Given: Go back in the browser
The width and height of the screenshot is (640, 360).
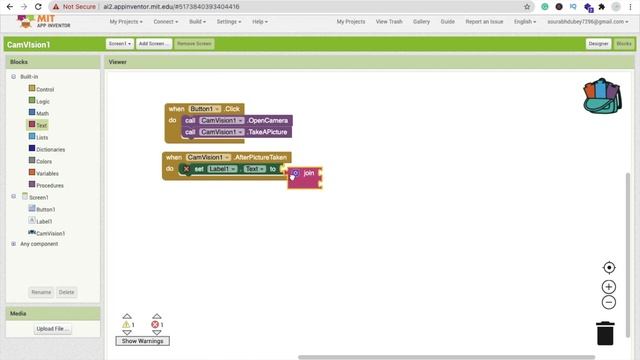Looking at the screenshot, I should 10,7.
